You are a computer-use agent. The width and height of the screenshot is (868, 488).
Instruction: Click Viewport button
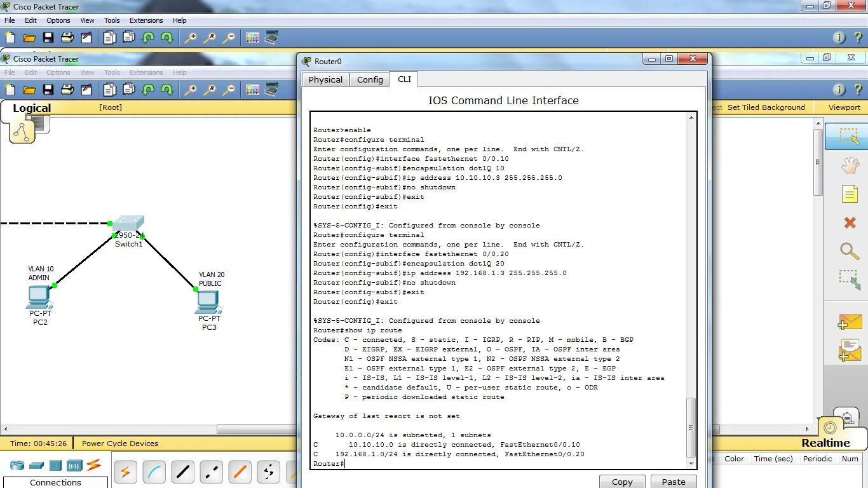844,107
